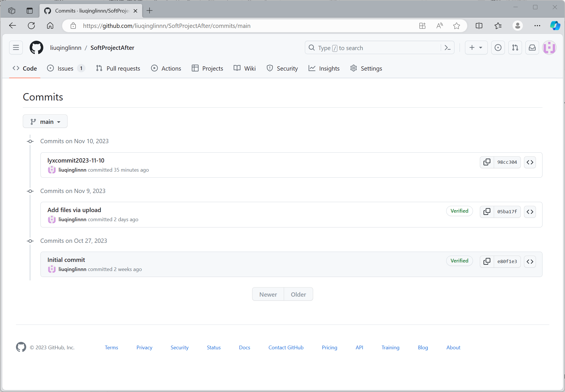The width and height of the screenshot is (565, 392).
Task: Click the GitHub Octocat home logo
Action: click(36, 48)
